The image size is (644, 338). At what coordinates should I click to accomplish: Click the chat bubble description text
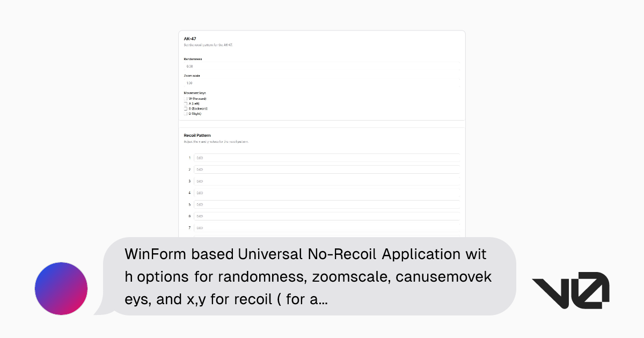click(x=309, y=276)
